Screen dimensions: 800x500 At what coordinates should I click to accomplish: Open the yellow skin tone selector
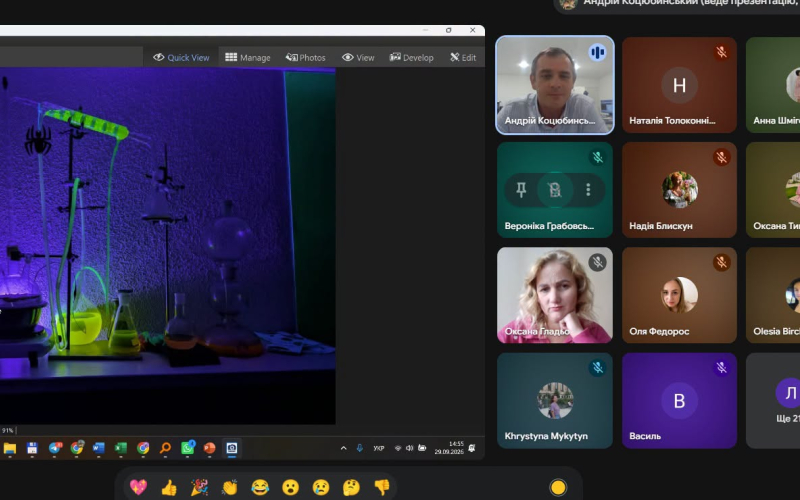click(x=558, y=487)
